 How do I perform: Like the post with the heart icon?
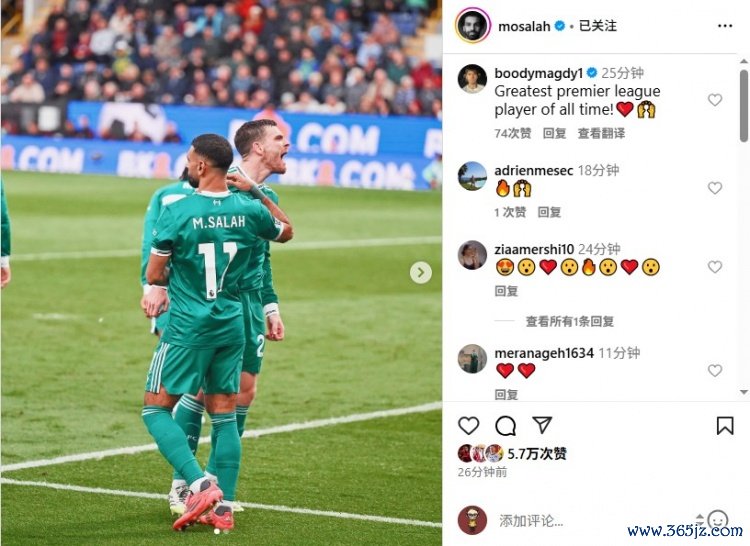point(468,426)
